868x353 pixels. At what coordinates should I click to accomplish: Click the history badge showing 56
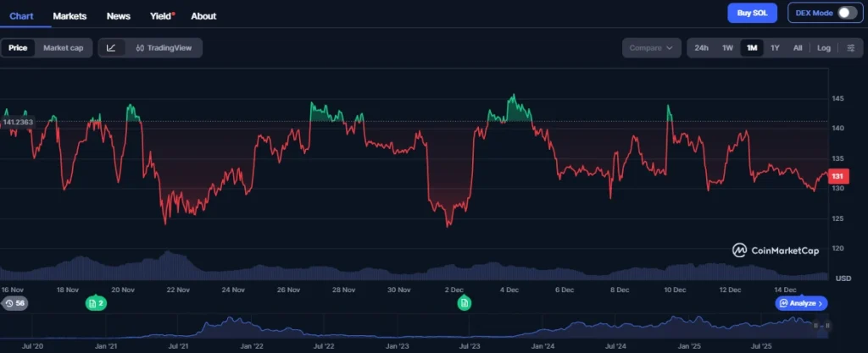click(x=15, y=303)
